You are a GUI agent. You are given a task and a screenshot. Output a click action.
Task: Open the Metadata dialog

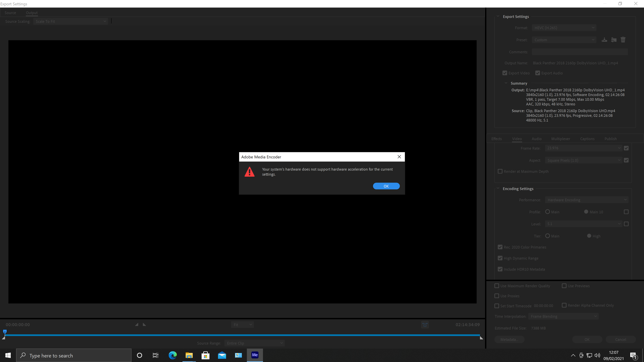coord(509,339)
